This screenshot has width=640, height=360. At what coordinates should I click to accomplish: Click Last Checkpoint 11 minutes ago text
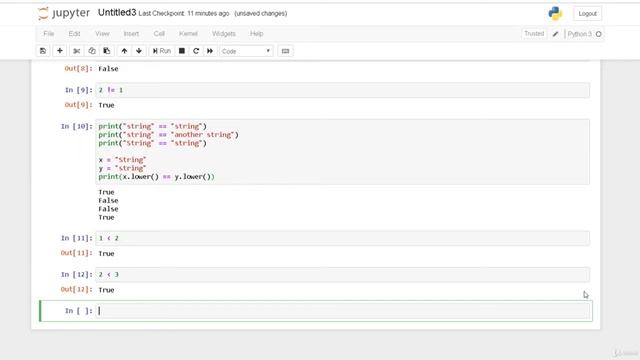pyautogui.click(x=184, y=13)
